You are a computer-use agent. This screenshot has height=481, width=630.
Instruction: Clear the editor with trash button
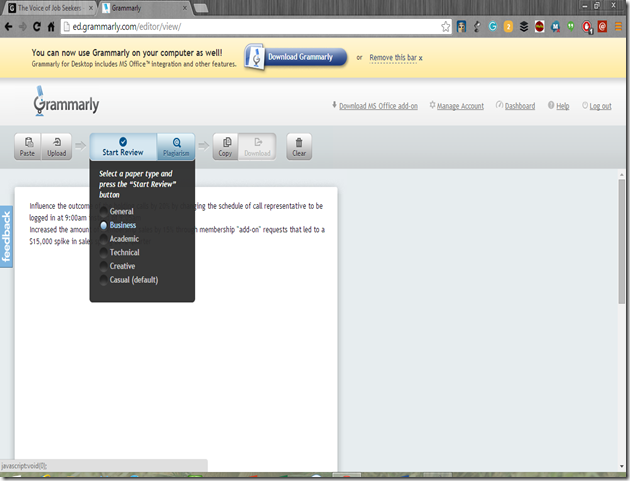299,147
